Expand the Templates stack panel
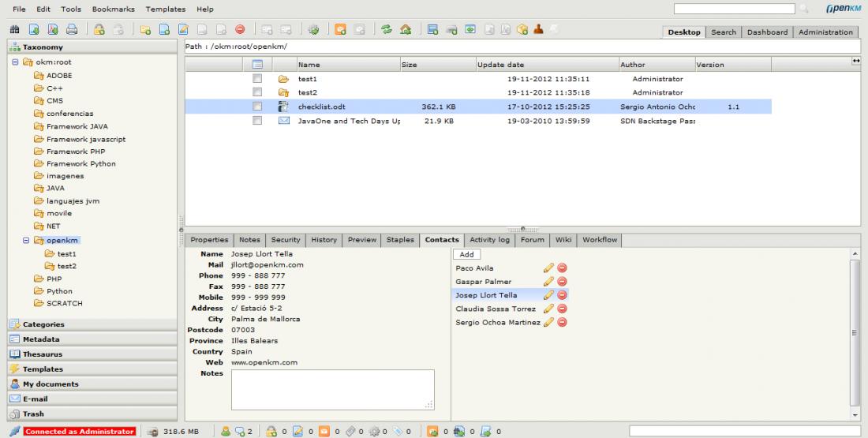The height and width of the screenshot is (438, 868). tap(92, 369)
